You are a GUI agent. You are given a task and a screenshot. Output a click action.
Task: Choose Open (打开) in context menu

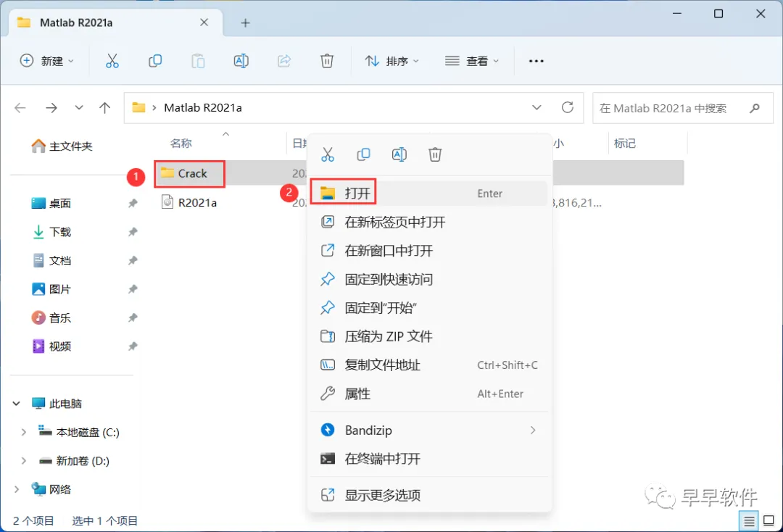(429, 193)
